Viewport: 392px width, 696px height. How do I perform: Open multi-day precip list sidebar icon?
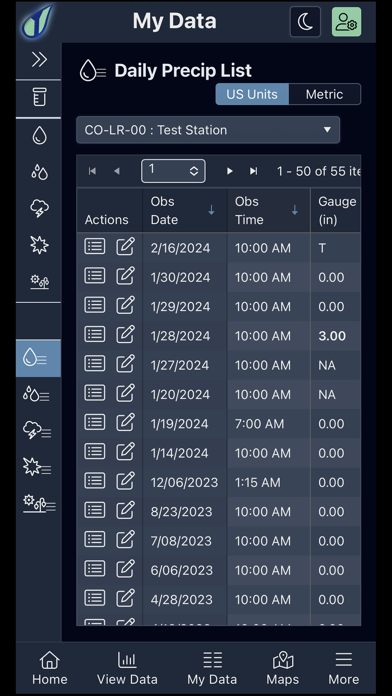36,395
